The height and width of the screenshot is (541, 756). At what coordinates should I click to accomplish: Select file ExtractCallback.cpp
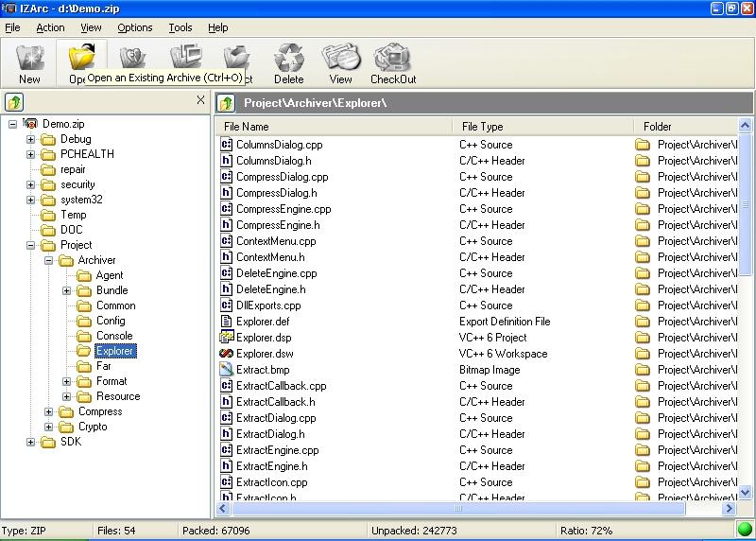click(281, 386)
